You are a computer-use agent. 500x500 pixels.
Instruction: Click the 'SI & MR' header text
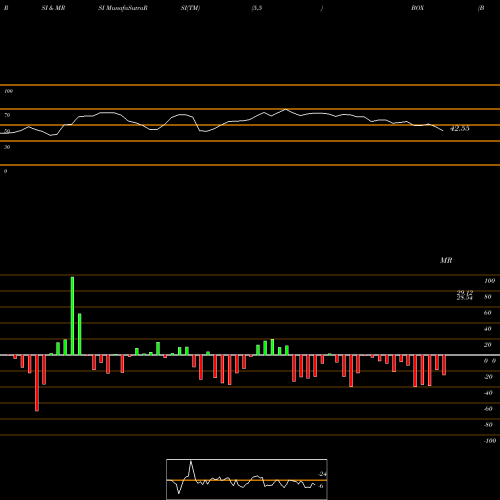coord(53,8)
